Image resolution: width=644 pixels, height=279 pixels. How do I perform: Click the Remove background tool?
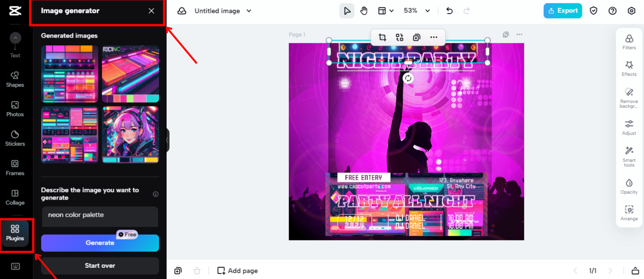pyautogui.click(x=629, y=98)
